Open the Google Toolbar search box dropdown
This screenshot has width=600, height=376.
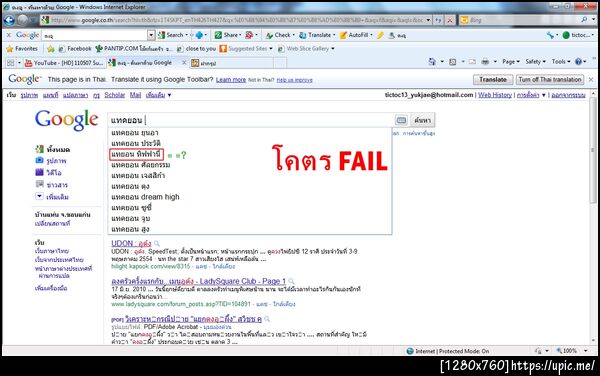[x=151, y=36]
